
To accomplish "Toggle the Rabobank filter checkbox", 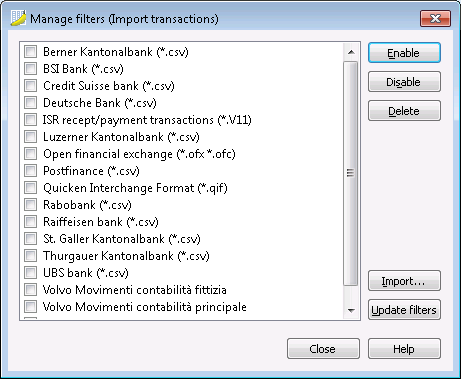I will tap(30, 205).
